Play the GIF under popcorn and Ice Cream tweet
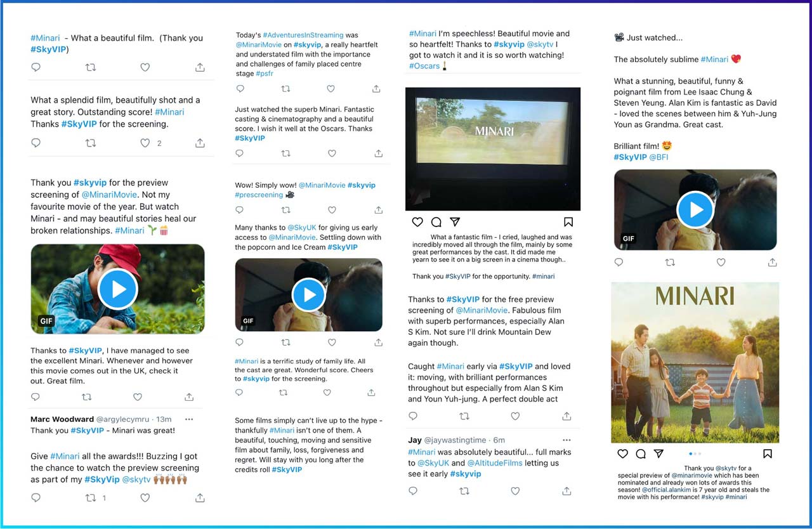The image size is (812, 529). tap(309, 295)
